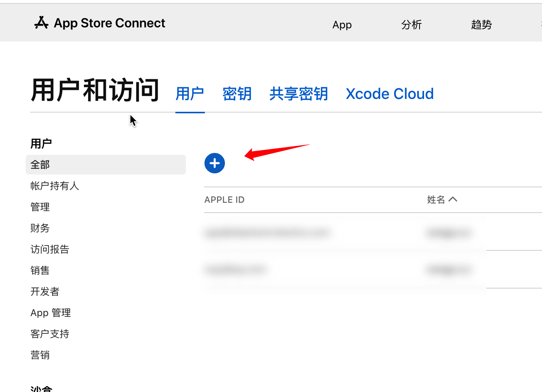Click the APPLE ID column header

(225, 200)
